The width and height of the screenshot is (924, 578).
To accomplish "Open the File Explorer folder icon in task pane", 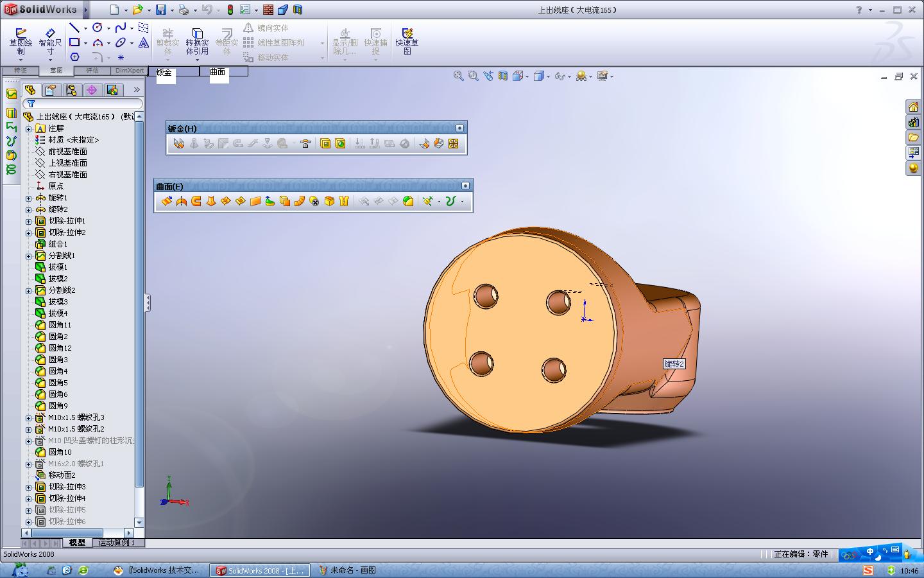I will [x=913, y=137].
